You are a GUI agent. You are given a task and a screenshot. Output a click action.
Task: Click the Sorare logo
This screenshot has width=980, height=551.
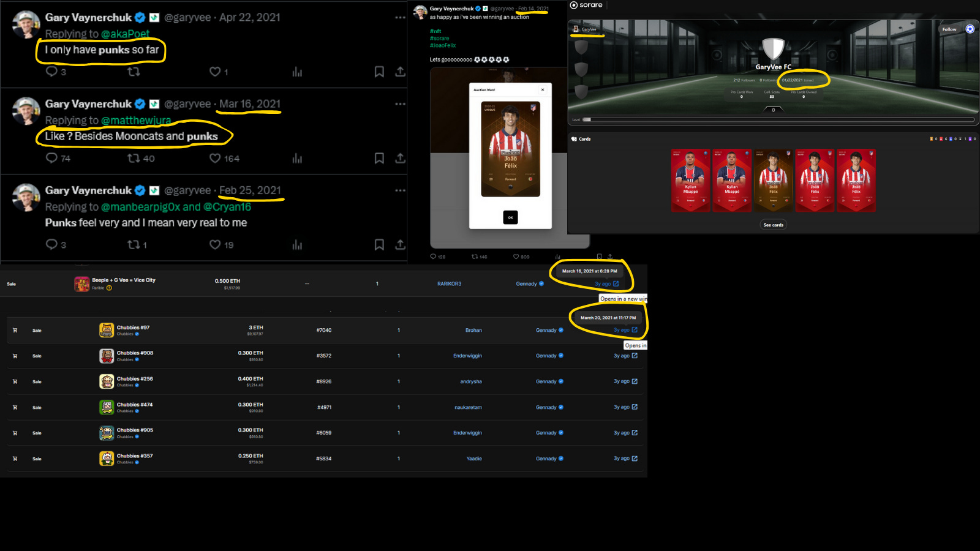click(586, 5)
